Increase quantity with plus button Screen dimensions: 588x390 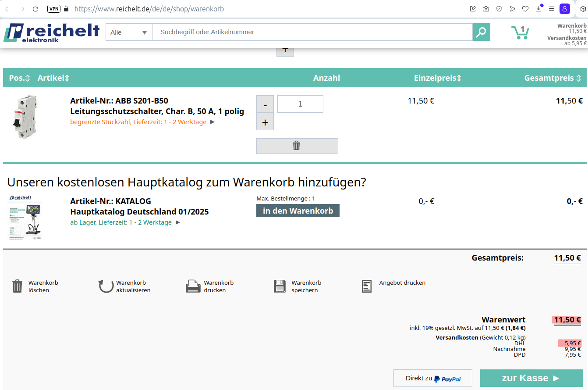tap(265, 122)
